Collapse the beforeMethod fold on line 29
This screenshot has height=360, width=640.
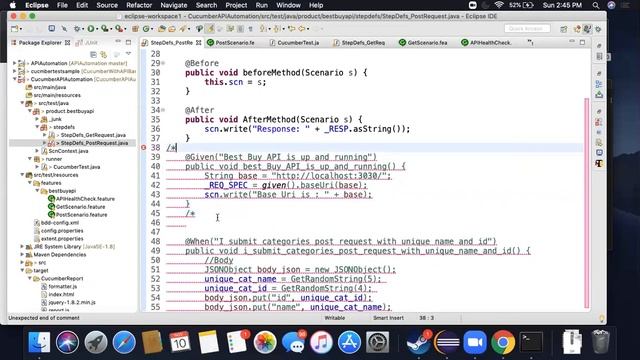coord(163,63)
